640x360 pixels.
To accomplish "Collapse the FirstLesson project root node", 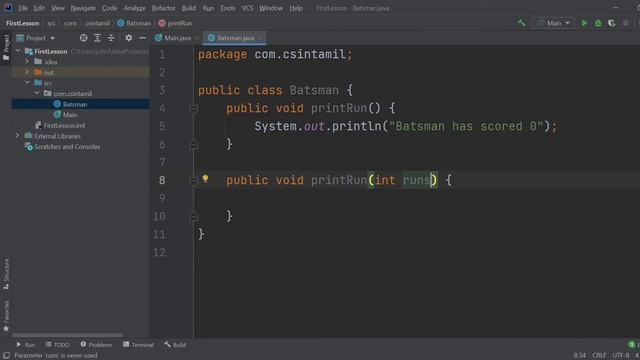I will coord(18,51).
